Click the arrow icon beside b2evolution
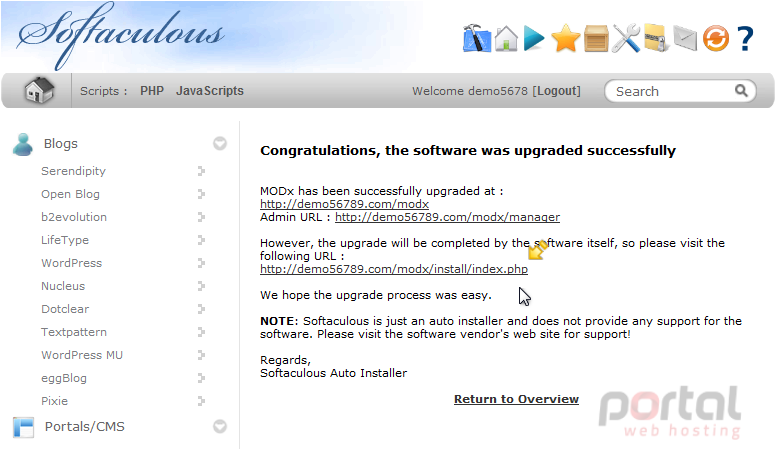The height and width of the screenshot is (450, 776). point(201,217)
